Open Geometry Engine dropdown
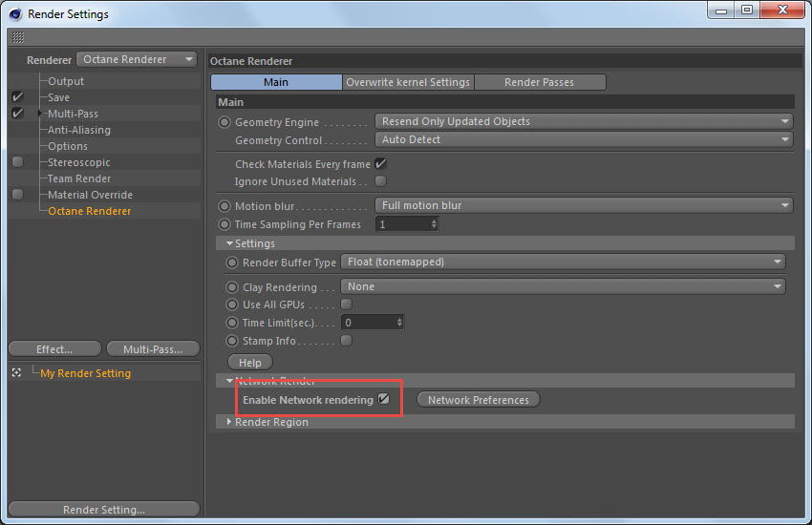Image resolution: width=812 pixels, height=525 pixels. tap(584, 121)
